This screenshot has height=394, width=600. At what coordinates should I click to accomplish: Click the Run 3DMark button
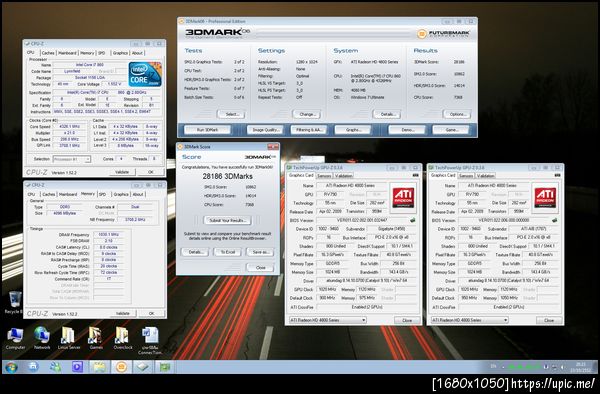pyautogui.click(x=207, y=130)
